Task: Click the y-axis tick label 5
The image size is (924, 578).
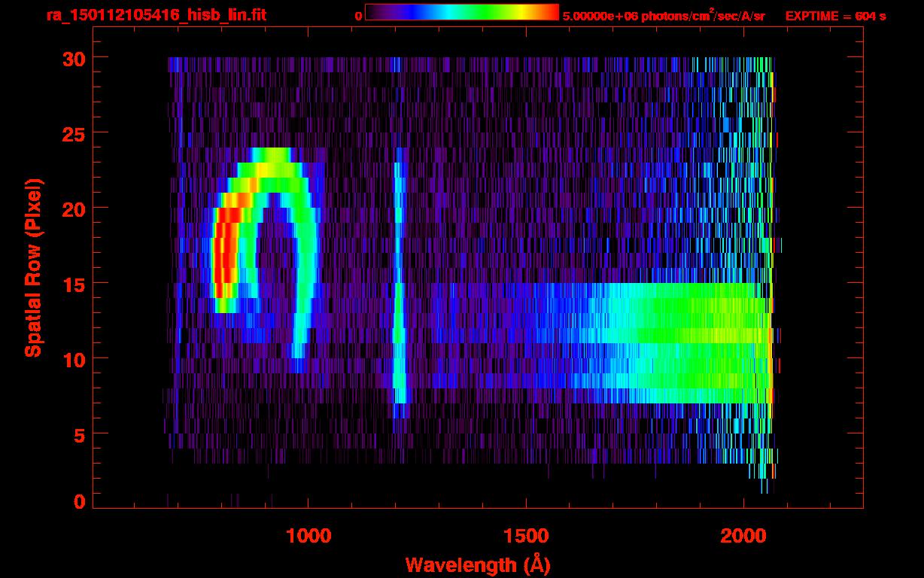Action: click(80, 434)
